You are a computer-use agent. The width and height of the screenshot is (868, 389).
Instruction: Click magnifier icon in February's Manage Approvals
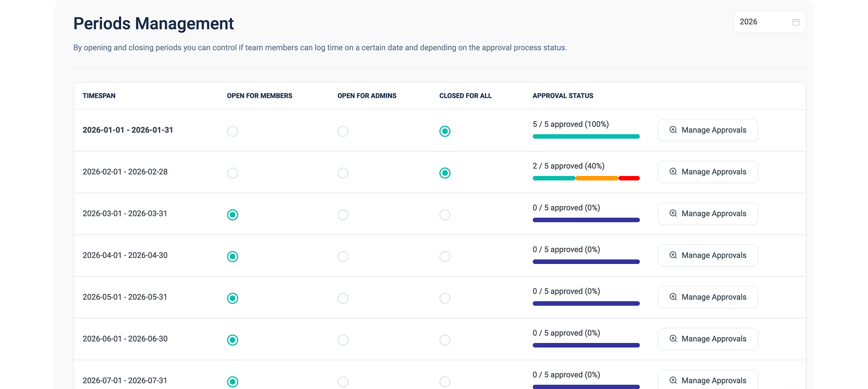coord(673,171)
